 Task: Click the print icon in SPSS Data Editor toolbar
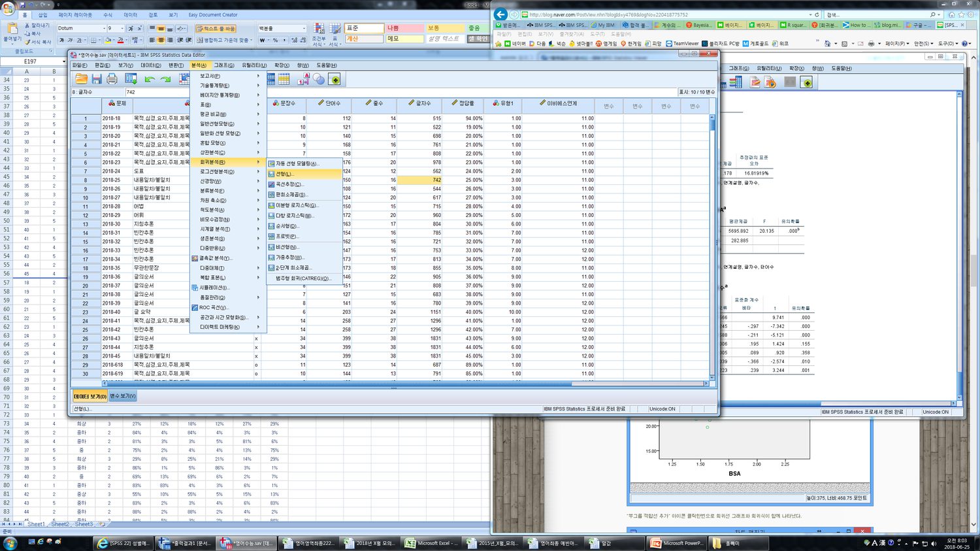tap(112, 79)
